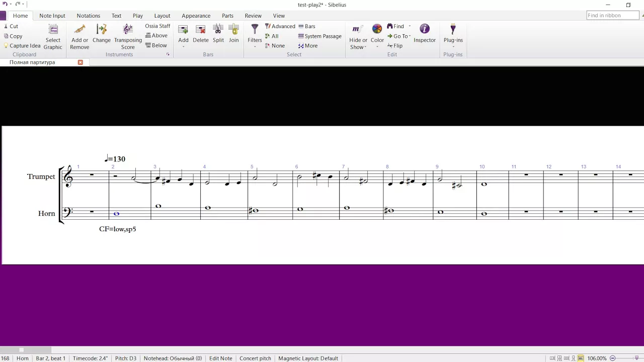The image size is (644, 362).
Task: Open the Layout ribbon tab
Action: click(162, 16)
